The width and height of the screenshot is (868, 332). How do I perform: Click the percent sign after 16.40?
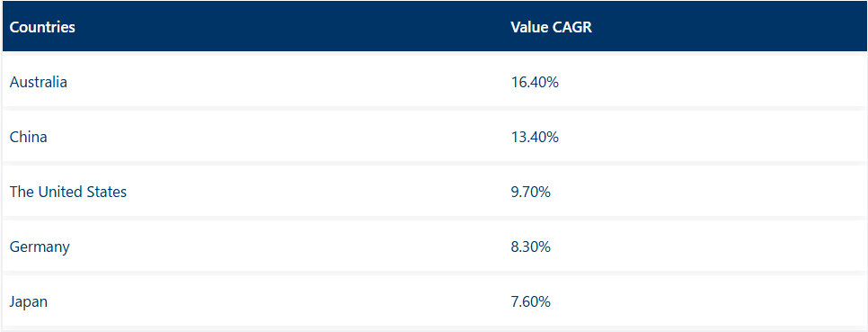[x=553, y=82]
